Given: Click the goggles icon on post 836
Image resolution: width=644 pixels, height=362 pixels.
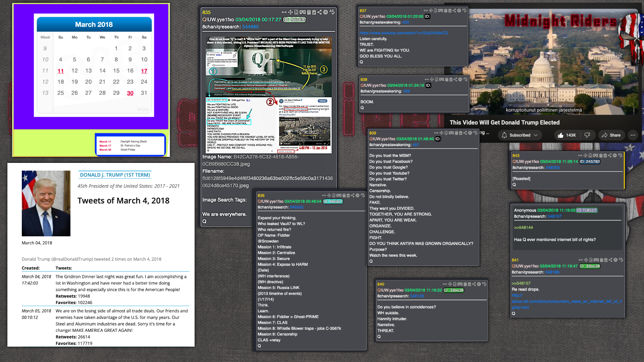Looking at the screenshot, I should 339,195.
